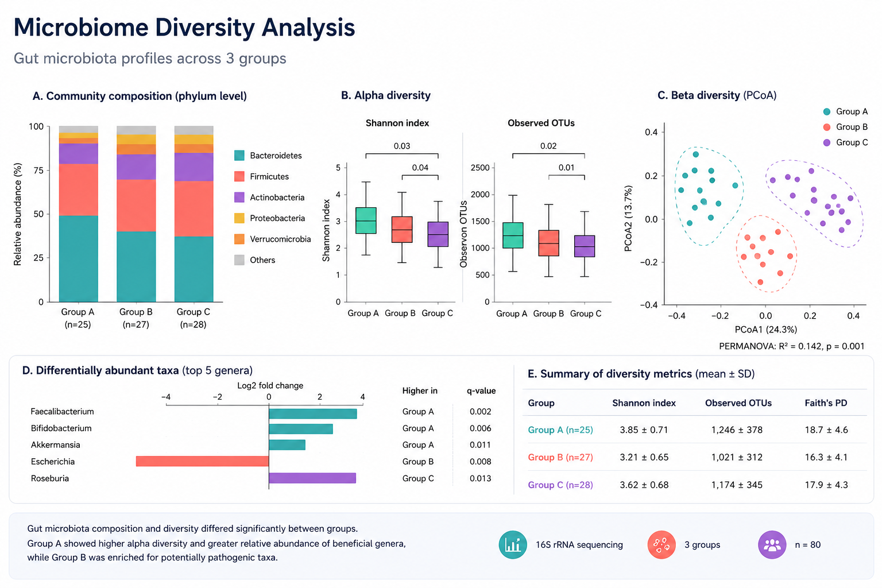Click the teal Bifidobacterium fold change bar
Viewport: 882px width, 588px height.
pos(301,429)
